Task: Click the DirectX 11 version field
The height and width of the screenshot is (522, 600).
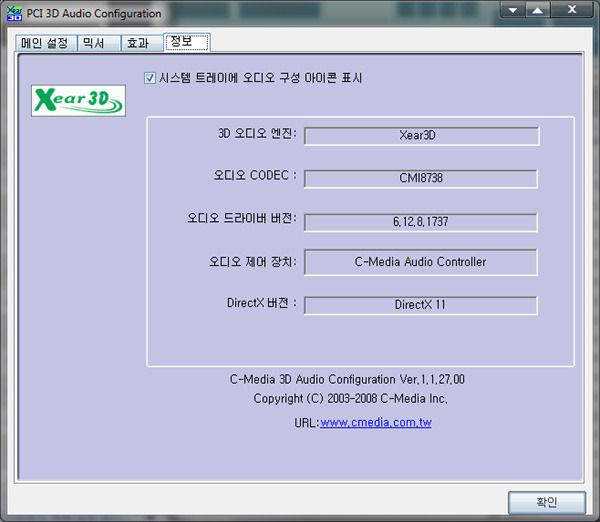Action: pyautogui.click(x=421, y=305)
